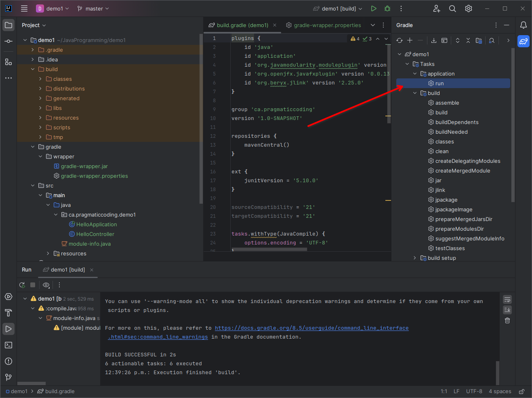Open Search Everywhere magnifier
Image resolution: width=532 pixels, height=398 pixels.
pos(452,8)
